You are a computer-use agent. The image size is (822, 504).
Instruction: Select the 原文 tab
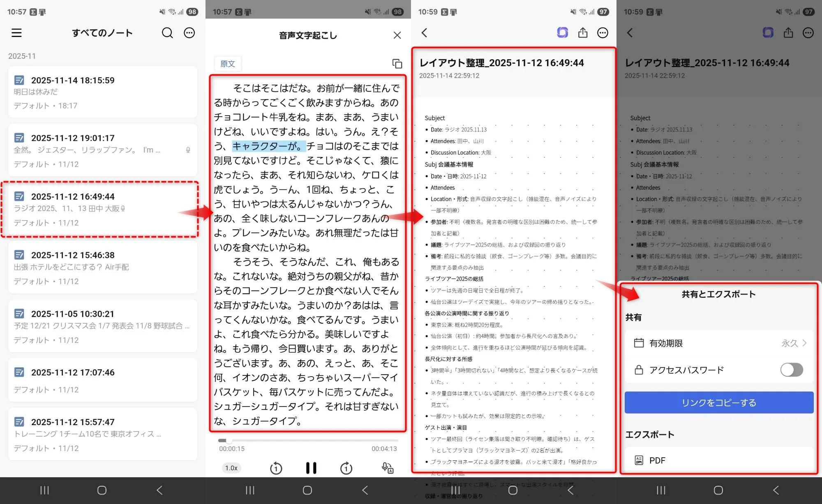(x=228, y=64)
